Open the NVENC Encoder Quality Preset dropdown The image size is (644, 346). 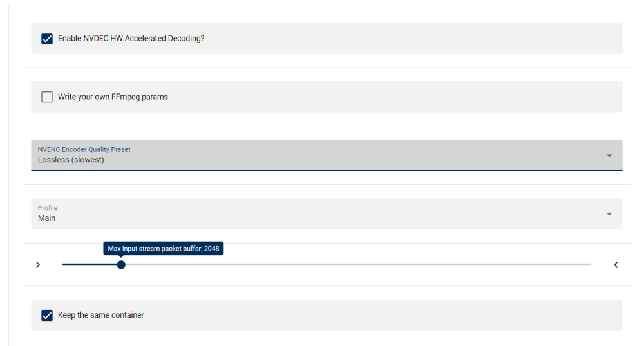click(x=327, y=155)
